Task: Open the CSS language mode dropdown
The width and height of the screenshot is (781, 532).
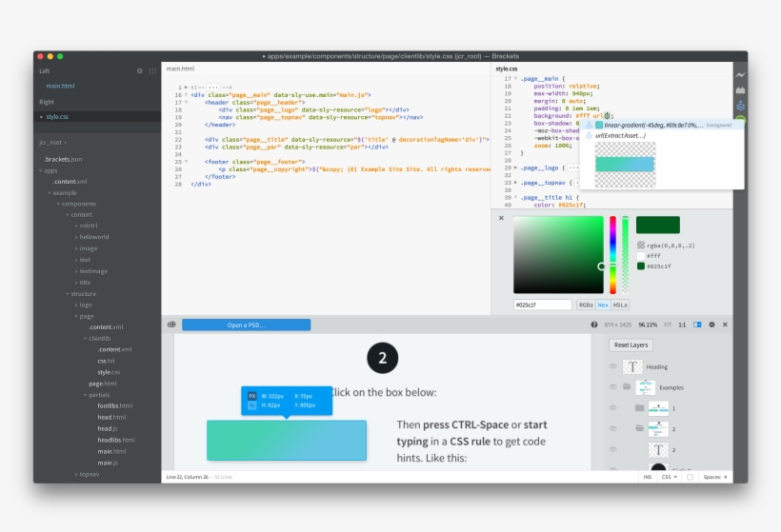Action: [670, 476]
